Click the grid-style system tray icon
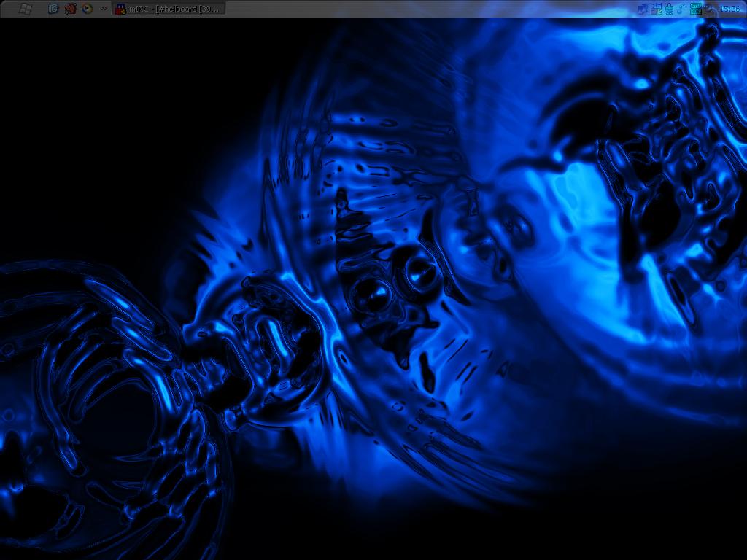This screenshot has width=747, height=560. pos(656,9)
